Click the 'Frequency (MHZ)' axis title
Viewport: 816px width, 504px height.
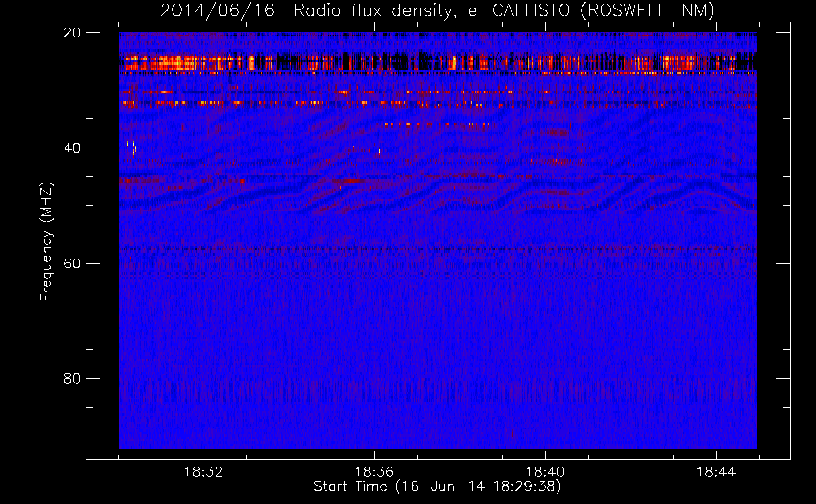(46, 241)
